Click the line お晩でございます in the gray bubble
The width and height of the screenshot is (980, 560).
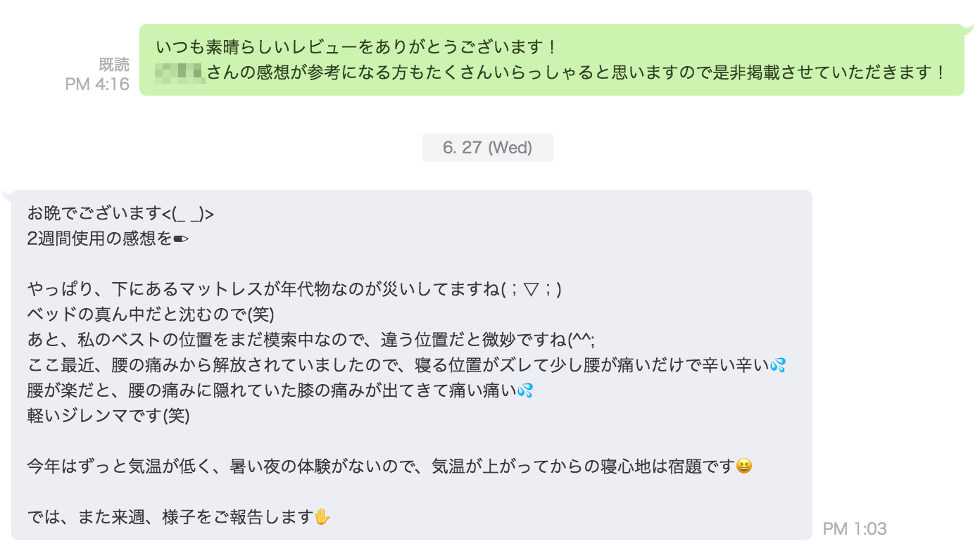[120, 214]
